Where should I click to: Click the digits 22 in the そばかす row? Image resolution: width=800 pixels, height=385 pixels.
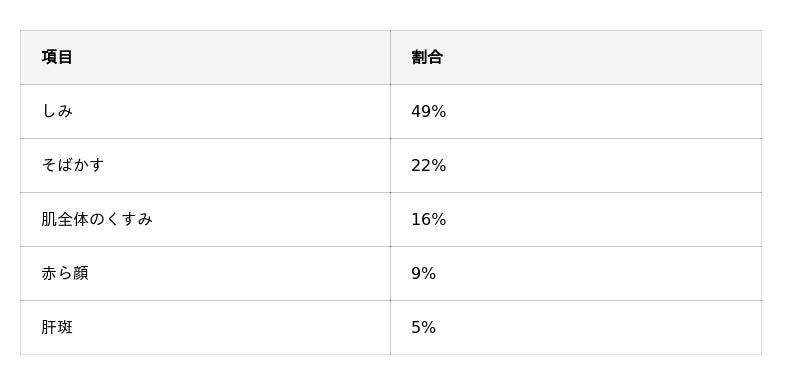pos(421,165)
